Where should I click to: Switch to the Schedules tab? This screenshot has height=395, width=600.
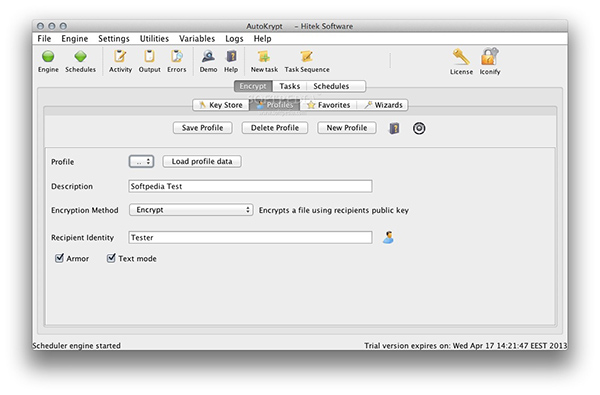[331, 86]
